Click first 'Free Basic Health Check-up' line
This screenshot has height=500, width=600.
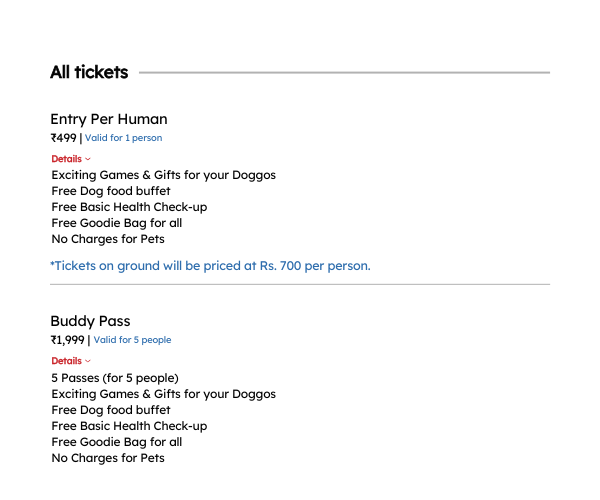coord(129,207)
